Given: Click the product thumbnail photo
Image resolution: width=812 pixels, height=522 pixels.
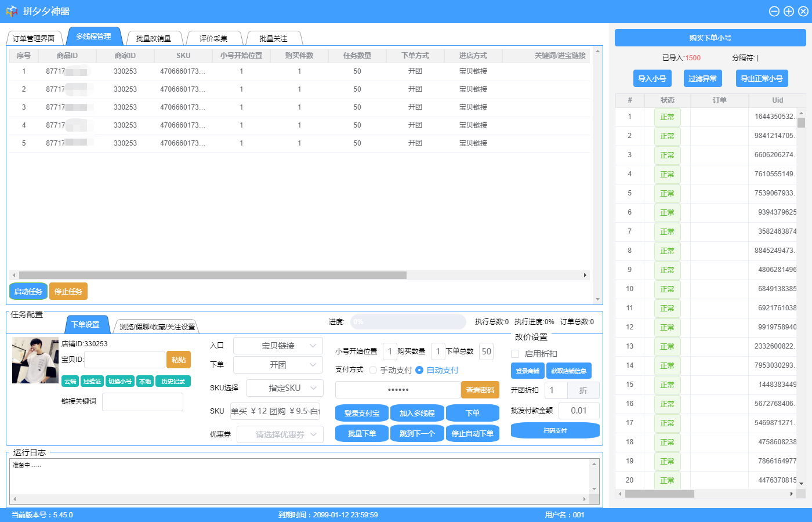Looking at the screenshot, I should point(35,360).
